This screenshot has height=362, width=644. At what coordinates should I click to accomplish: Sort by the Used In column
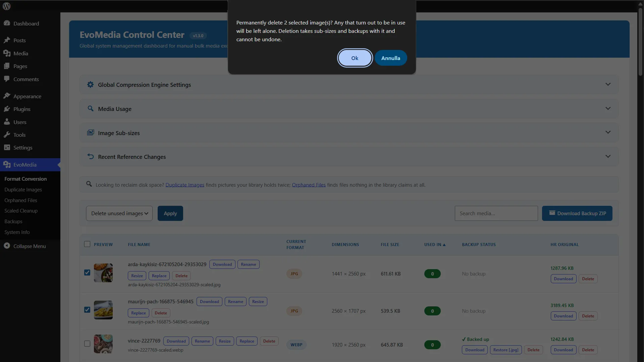[435, 244]
